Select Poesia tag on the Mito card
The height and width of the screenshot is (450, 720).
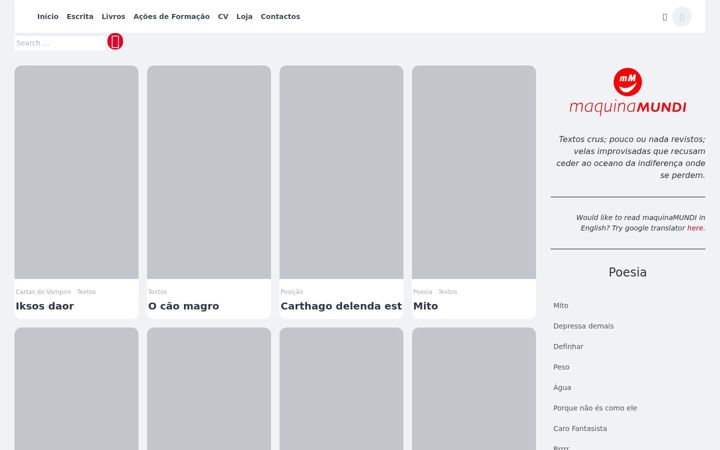[422, 292]
